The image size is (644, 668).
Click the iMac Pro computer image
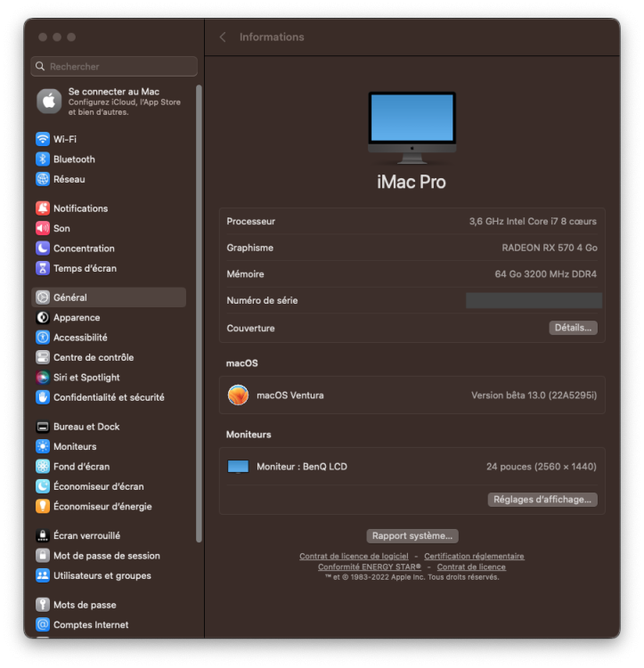point(412,127)
